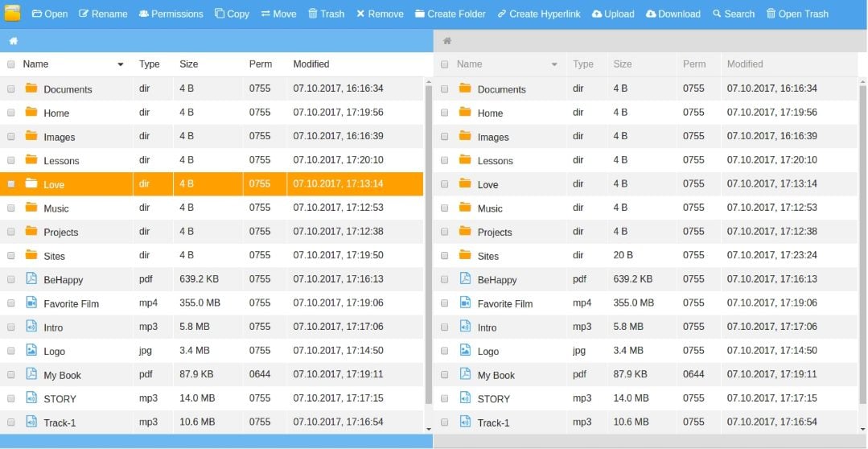Sort right panel by Size column header
The width and height of the screenshot is (868, 449).
click(x=622, y=64)
